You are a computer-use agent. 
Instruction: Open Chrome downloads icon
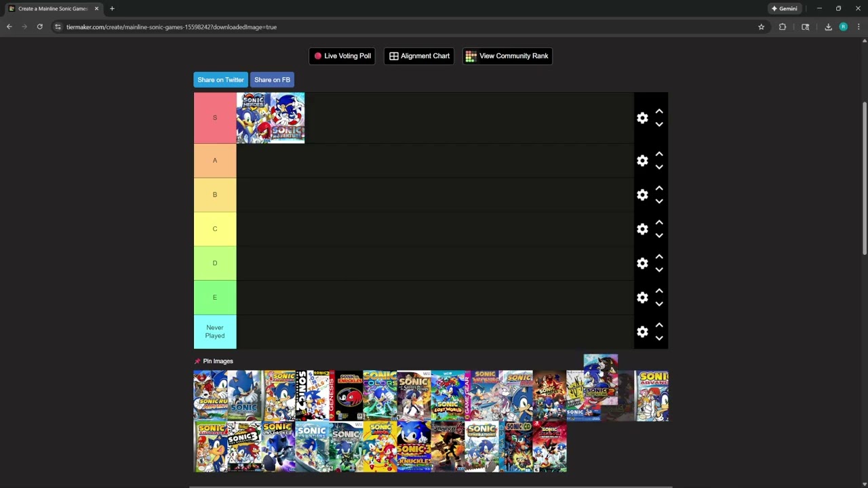(x=828, y=27)
